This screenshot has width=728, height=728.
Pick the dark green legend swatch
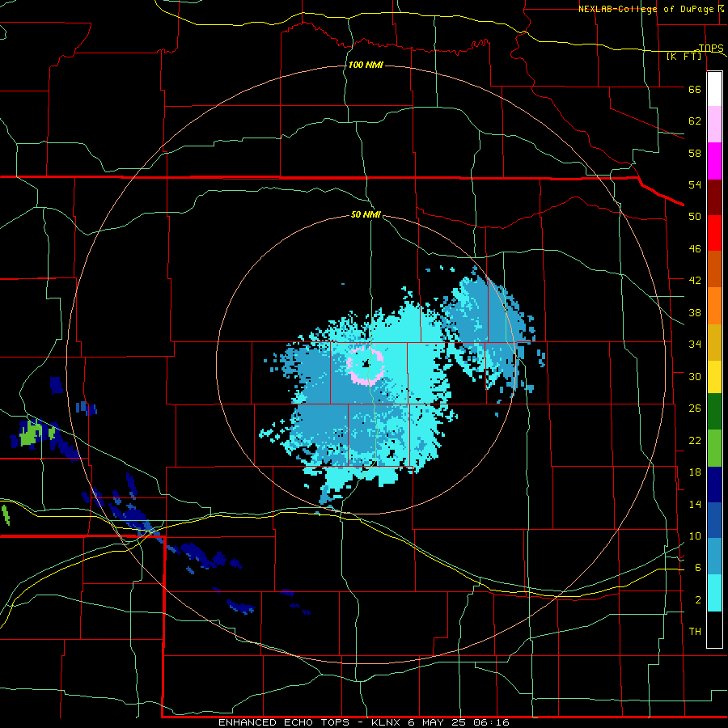[714, 412]
